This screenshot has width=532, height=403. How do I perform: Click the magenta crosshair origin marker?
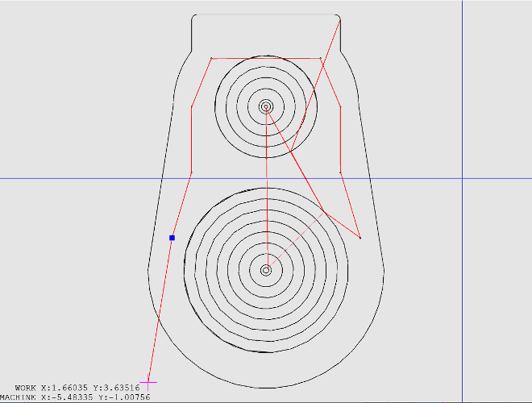tap(148, 382)
